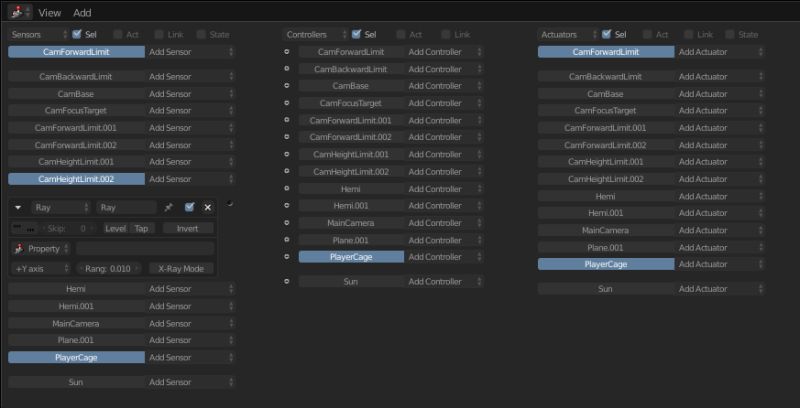Screen dimensions: 800x408
Task: Select MainCamera in the Actuators column
Action: tap(606, 230)
